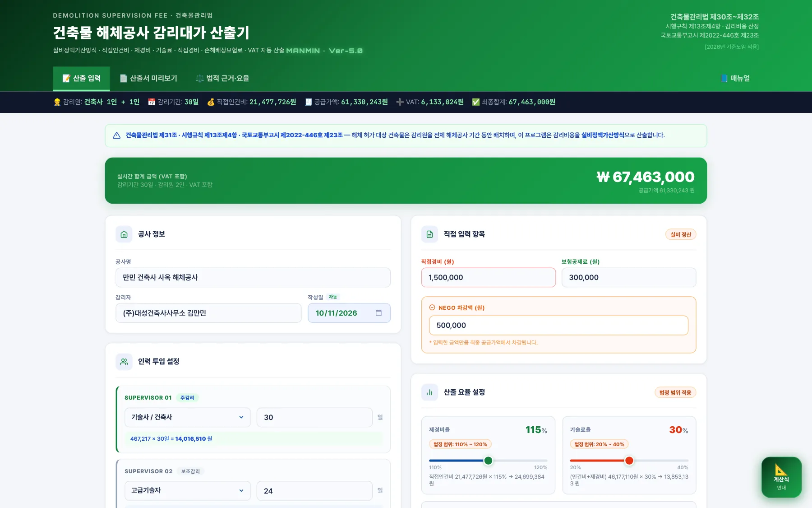Screen dimensions: 812x508
Task: Open the 계산식 안내 floating button
Action: click(781, 477)
